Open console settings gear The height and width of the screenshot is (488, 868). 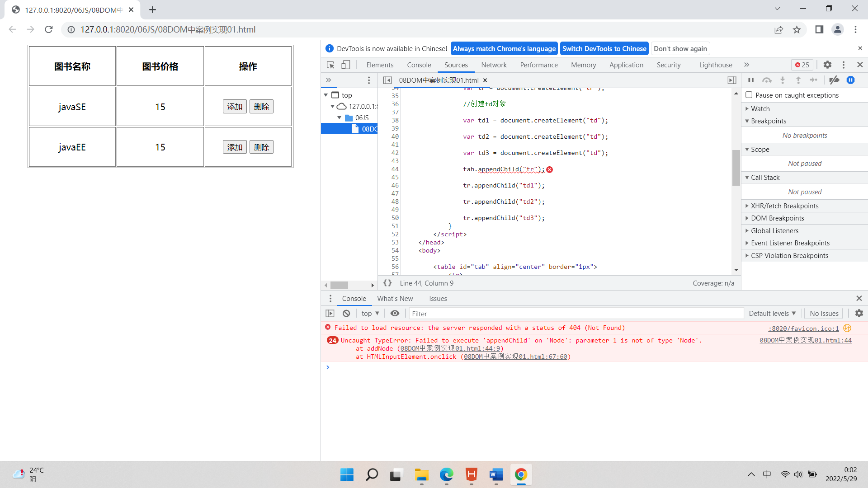pyautogui.click(x=859, y=313)
